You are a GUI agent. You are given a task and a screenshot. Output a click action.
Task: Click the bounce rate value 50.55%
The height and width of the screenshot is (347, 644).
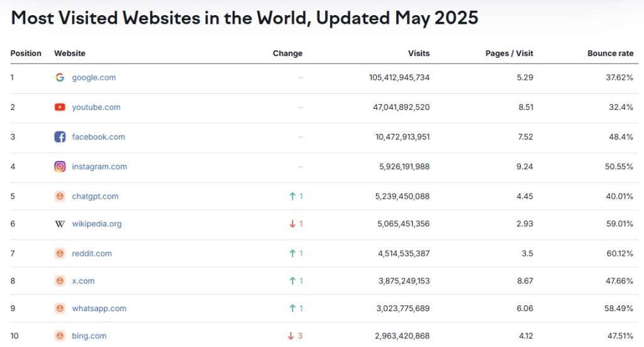(x=619, y=167)
